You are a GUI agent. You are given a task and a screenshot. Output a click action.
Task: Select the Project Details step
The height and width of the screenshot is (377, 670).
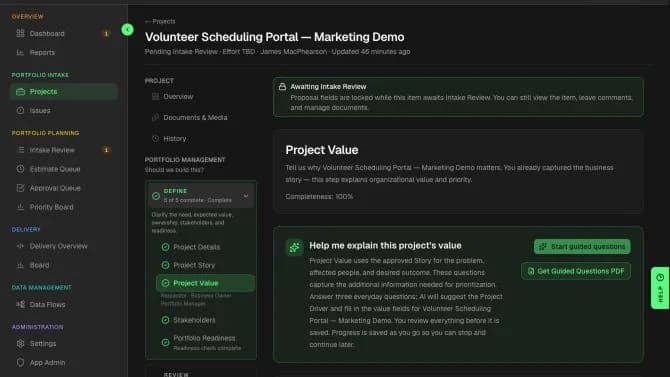(x=205, y=247)
